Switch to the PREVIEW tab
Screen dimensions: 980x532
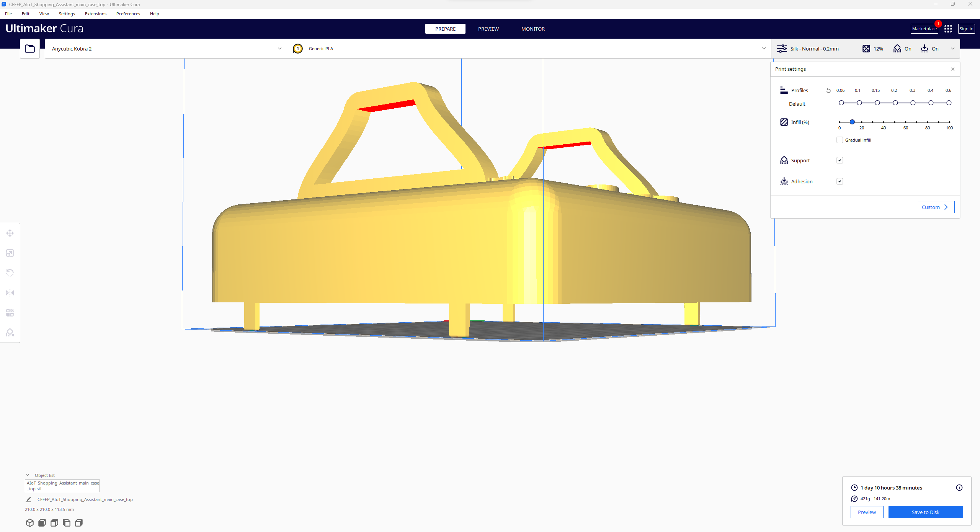click(x=488, y=29)
